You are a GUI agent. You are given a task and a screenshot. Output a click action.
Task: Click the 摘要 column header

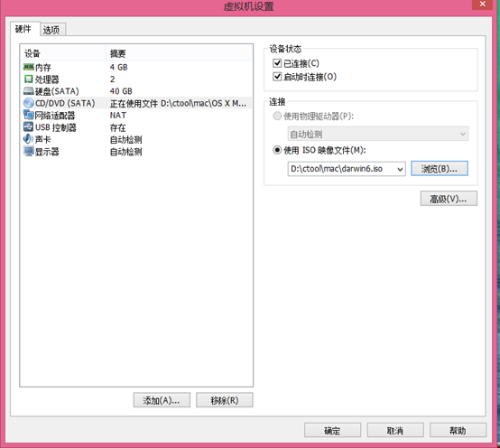tap(179, 53)
